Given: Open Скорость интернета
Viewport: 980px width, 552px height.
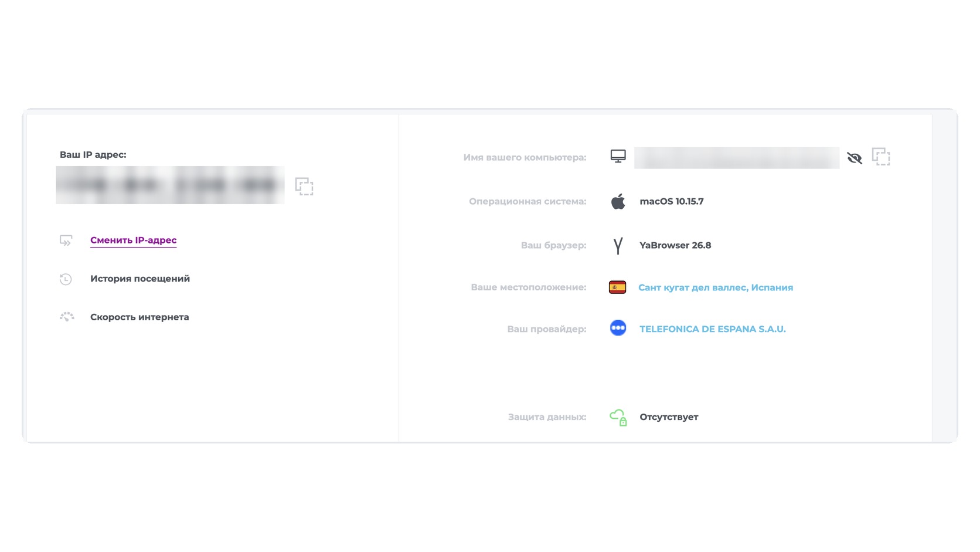Looking at the screenshot, I should 139,317.
